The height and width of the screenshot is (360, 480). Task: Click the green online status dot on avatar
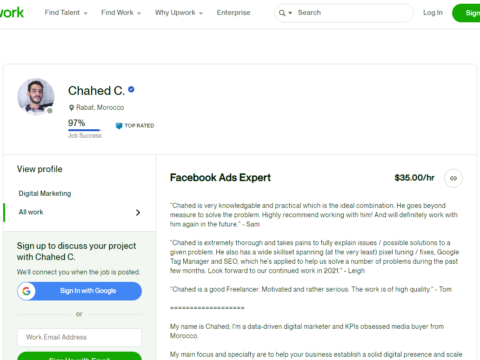[x=50, y=111]
